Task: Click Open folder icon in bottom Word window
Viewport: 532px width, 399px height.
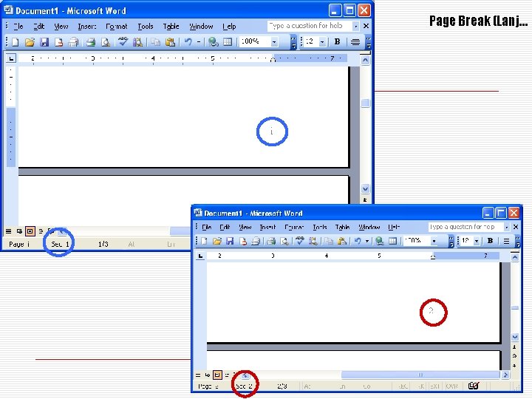Action: point(217,241)
